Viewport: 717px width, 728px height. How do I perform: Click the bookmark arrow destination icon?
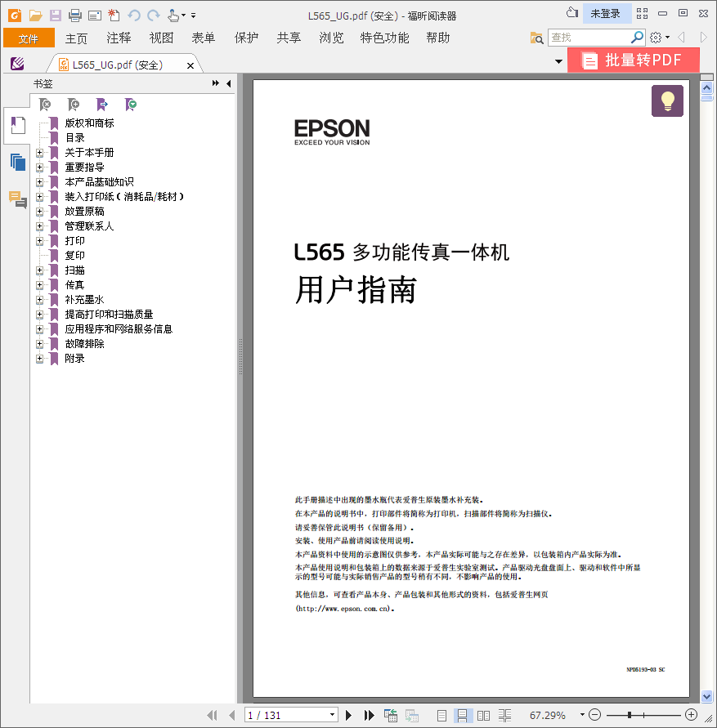pyautogui.click(x=101, y=105)
